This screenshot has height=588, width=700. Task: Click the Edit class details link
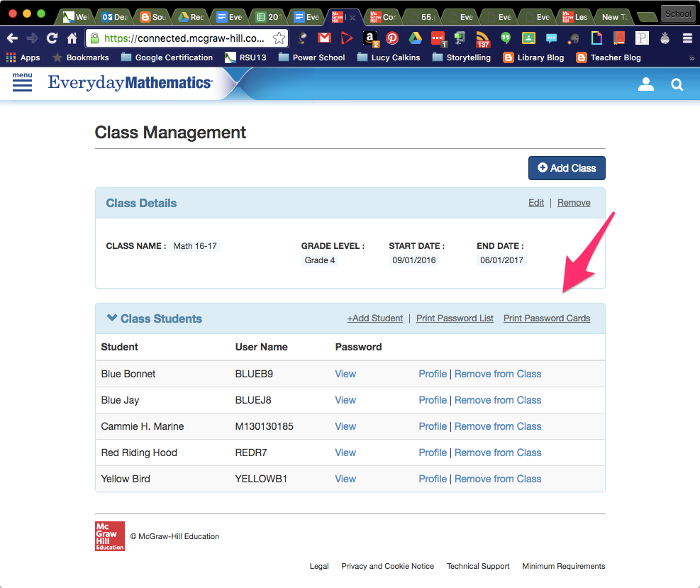pos(536,203)
